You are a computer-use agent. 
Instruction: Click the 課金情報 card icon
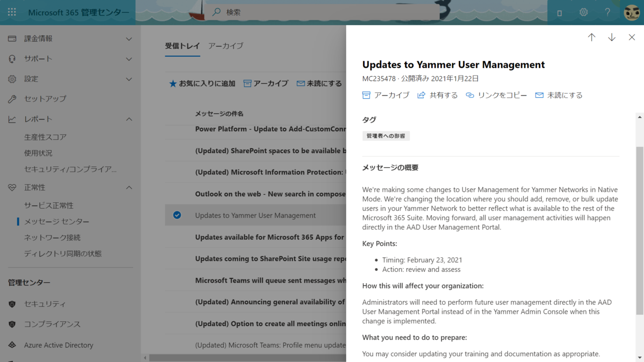click(12, 39)
